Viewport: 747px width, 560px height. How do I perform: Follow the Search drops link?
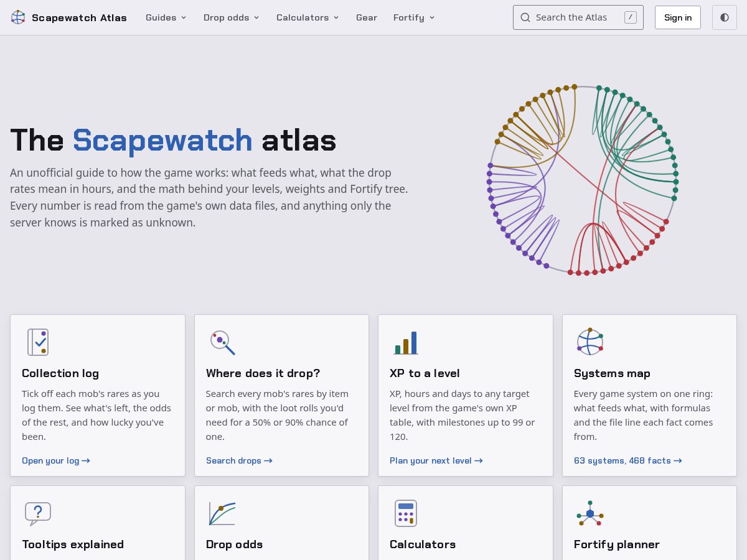[239, 460]
